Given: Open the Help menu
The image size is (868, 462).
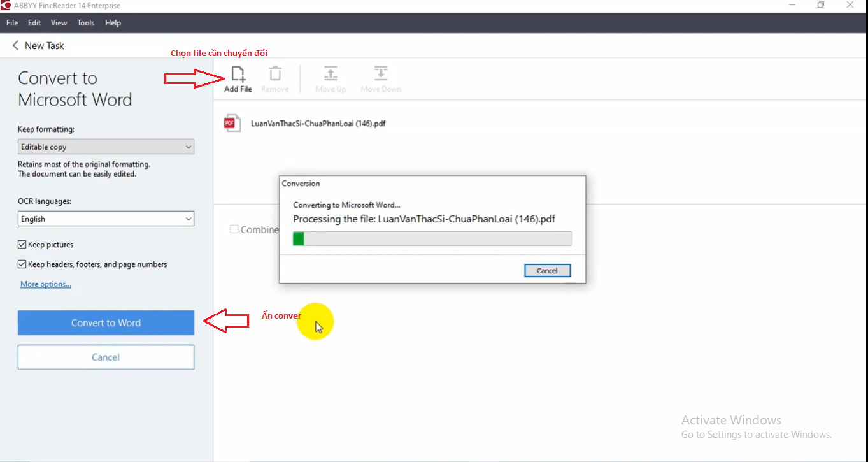Looking at the screenshot, I should (x=113, y=23).
